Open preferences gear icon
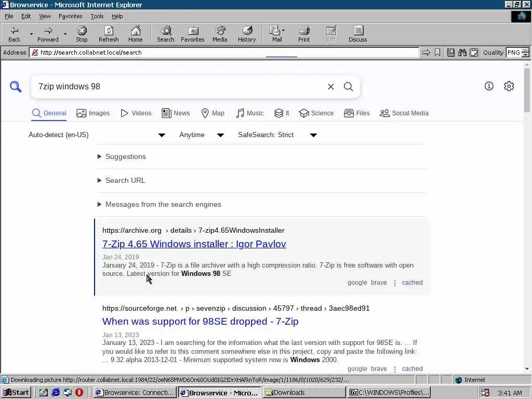This screenshot has height=399, width=532. [509, 86]
